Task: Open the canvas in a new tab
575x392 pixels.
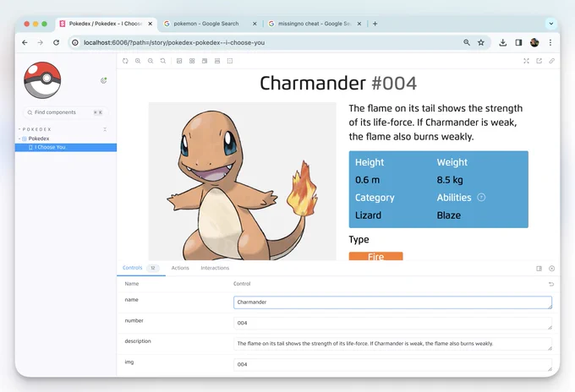Action: (539, 61)
